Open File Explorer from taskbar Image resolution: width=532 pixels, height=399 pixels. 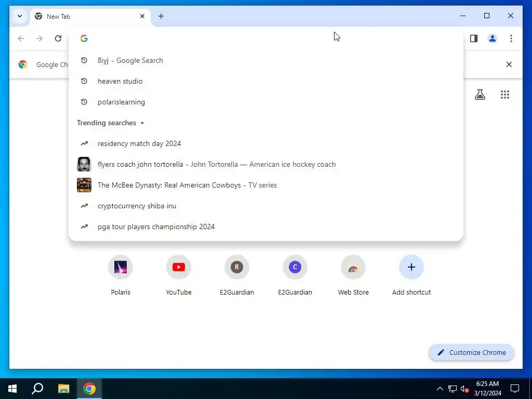63,389
